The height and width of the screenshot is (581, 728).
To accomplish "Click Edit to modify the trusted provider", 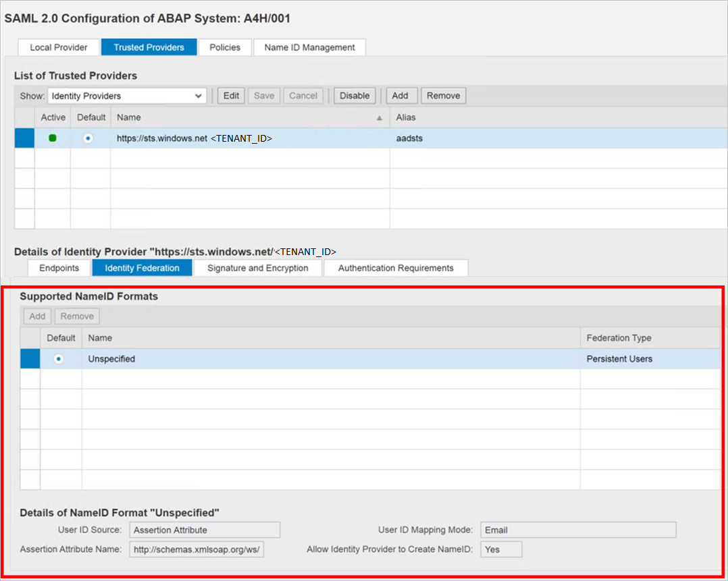I will [x=230, y=95].
